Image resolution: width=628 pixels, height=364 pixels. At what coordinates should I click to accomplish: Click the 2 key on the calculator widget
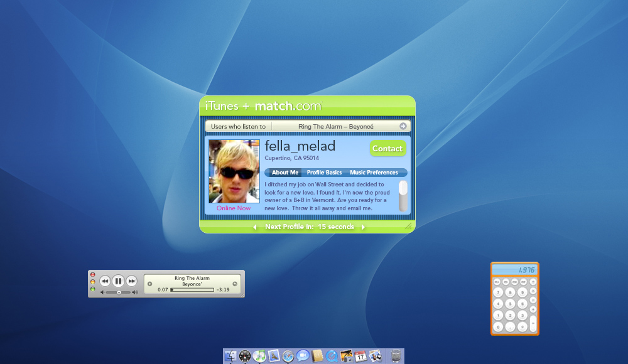point(510,316)
